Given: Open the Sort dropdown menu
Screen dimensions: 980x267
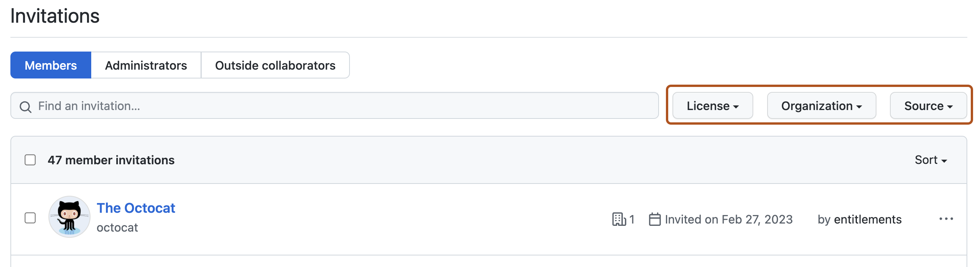Looking at the screenshot, I should coord(930,160).
